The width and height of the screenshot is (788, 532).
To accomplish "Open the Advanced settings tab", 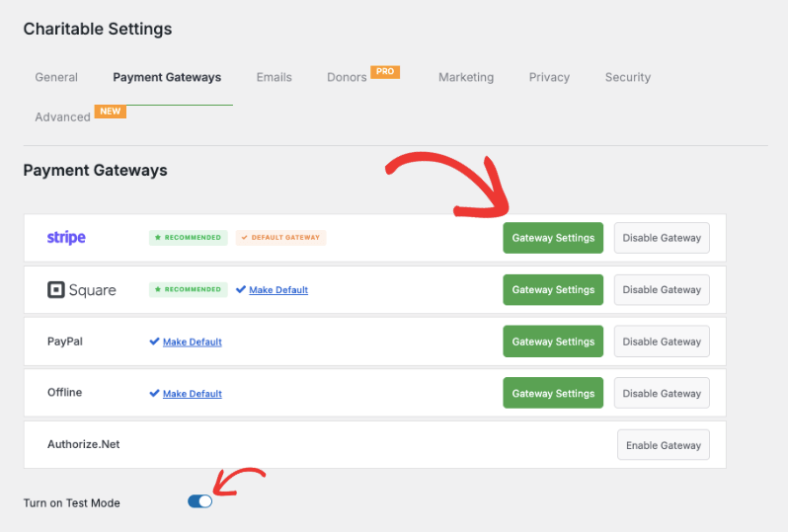I will pyautogui.click(x=63, y=117).
